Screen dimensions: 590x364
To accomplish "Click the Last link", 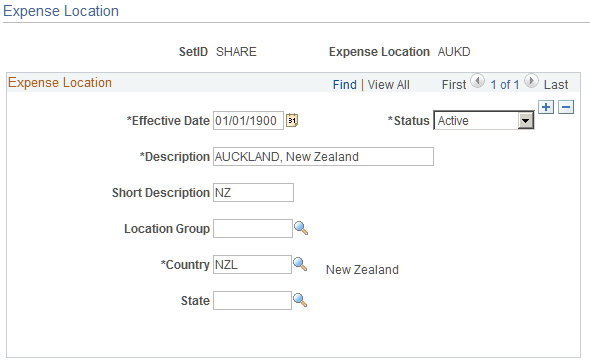I will [556, 85].
